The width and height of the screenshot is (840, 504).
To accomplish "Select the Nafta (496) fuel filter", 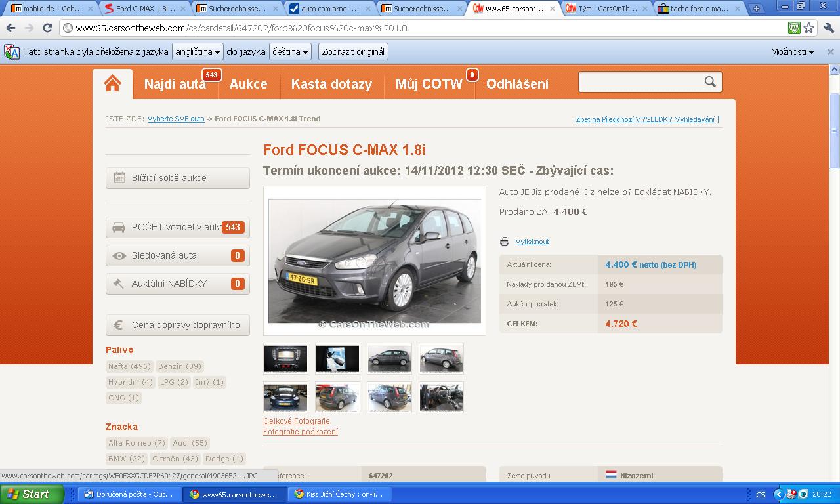I will [x=129, y=366].
